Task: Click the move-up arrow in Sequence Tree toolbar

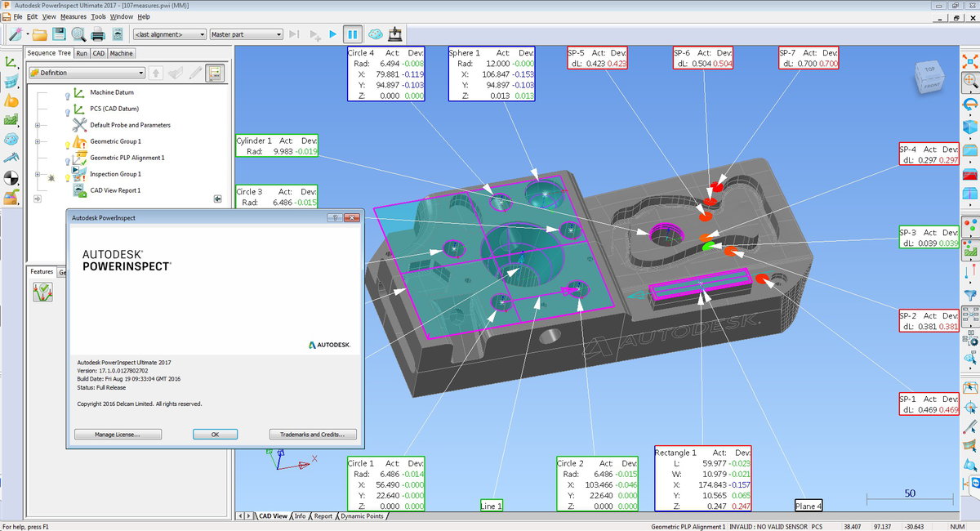Action: tap(157, 73)
